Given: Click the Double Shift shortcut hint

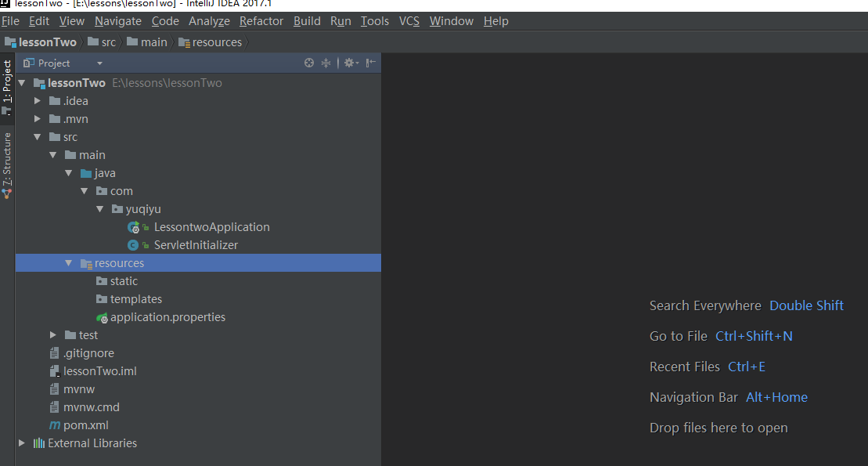Looking at the screenshot, I should coord(806,306).
